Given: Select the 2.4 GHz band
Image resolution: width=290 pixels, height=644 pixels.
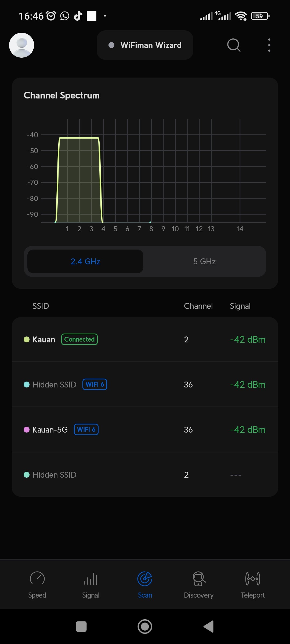Looking at the screenshot, I should [x=85, y=261].
